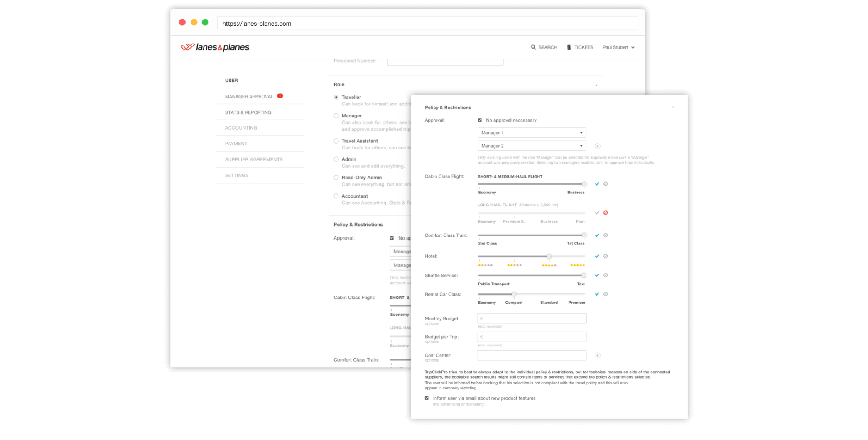Disable short-haul flight policy with block icon

[606, 184]
